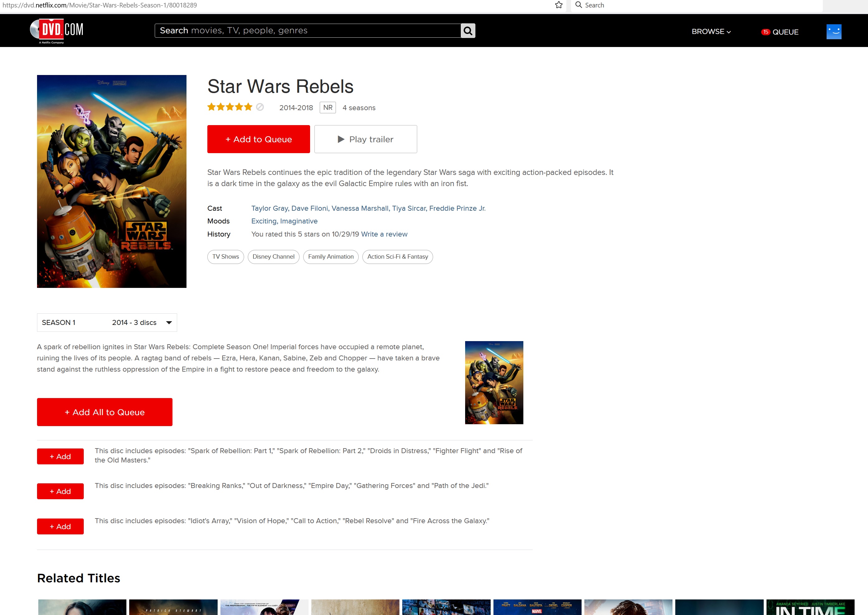
Task: Add the disc with Spark of Rebellion
Action: tap(60, 456)
